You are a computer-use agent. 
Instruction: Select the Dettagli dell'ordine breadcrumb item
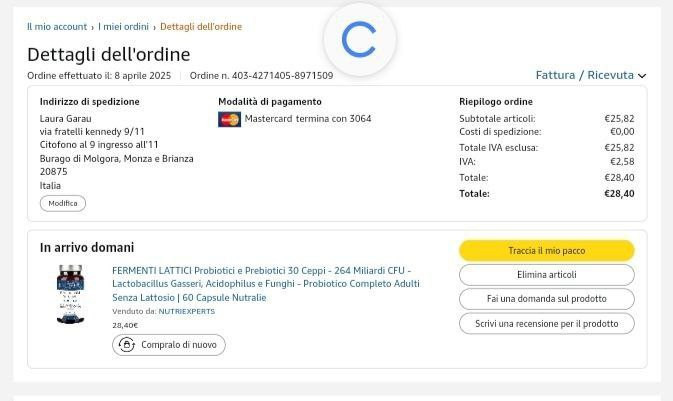point(201,27)
